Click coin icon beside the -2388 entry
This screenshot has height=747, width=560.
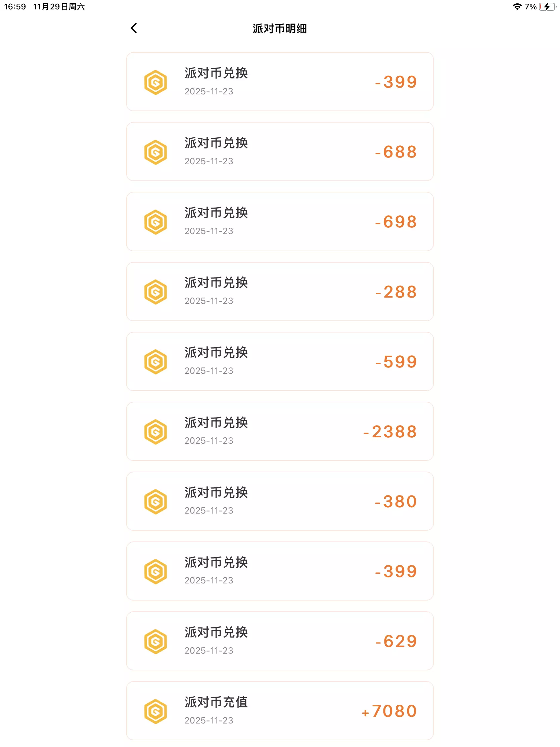pyautogui.click(x=156, y=432)
